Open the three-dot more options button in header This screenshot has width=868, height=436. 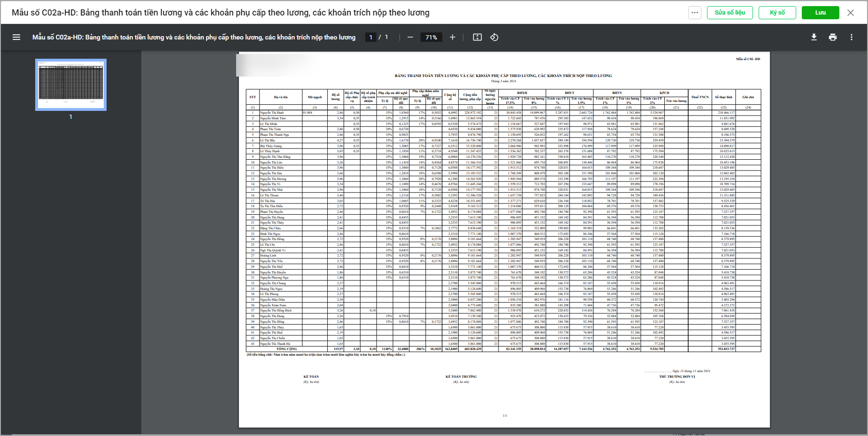[x=695, y=13]
